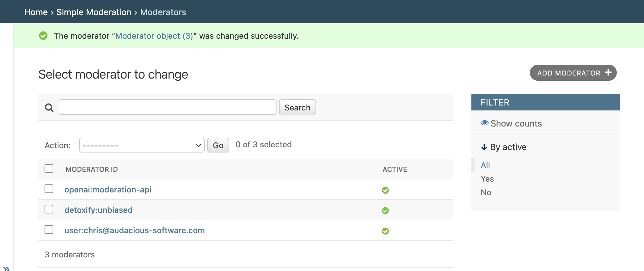Viewport: 644px width, 271px height.
Task: Click the eye icon beside Show counts
Action: click(x=484, y=123)
